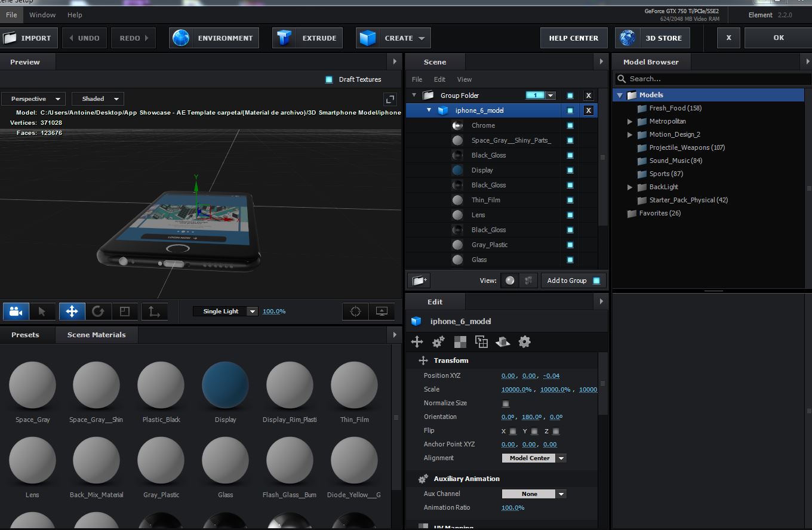This screenshot has height=530, width=812.
Task: Click the UNDO button
Action: tap(84, 38)
